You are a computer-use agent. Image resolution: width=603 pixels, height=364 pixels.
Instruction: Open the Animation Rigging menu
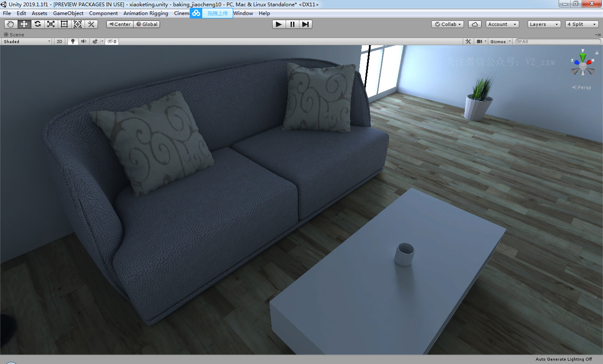click(146, 13)
